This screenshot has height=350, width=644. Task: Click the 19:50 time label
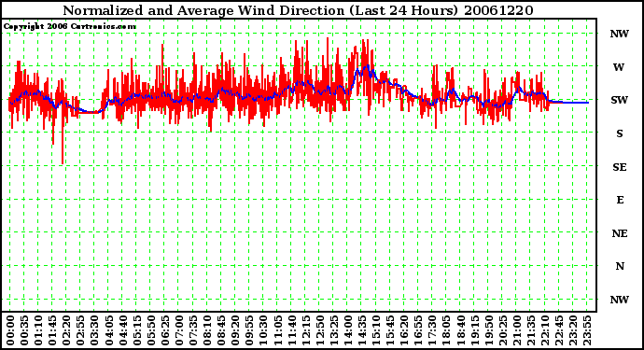click(488, 330)
